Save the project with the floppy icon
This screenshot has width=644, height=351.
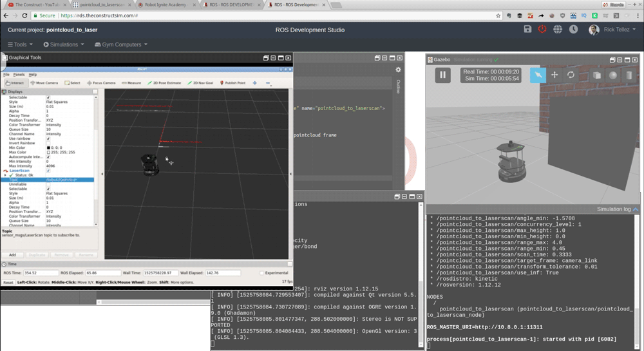coord(528,29)
